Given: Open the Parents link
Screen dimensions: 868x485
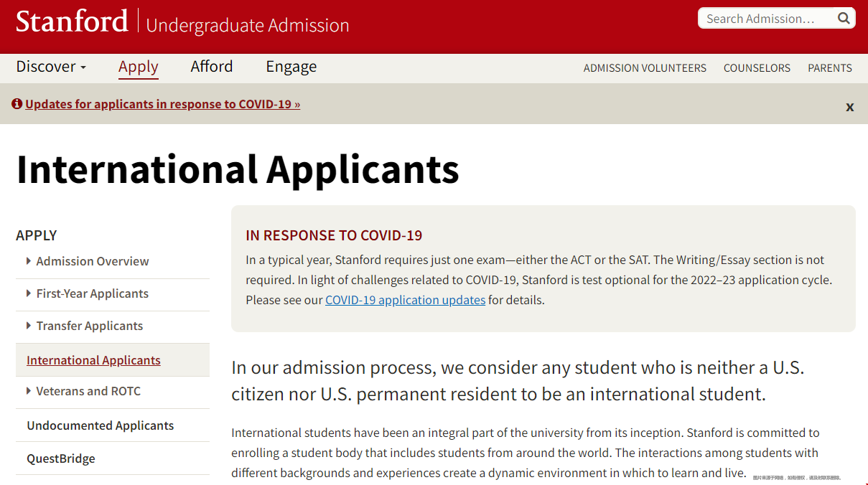Looking at the screenshot, I should 829,68.
